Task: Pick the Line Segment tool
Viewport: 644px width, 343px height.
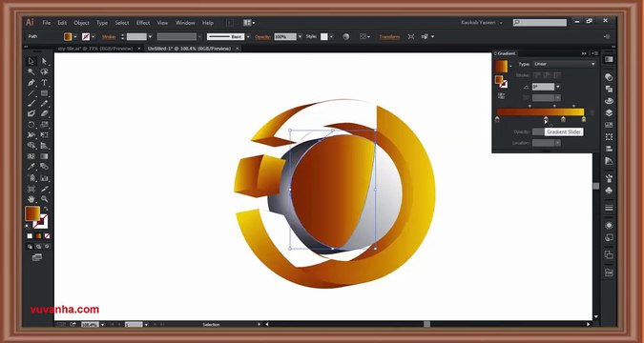Action: click(x=31, y=93)
